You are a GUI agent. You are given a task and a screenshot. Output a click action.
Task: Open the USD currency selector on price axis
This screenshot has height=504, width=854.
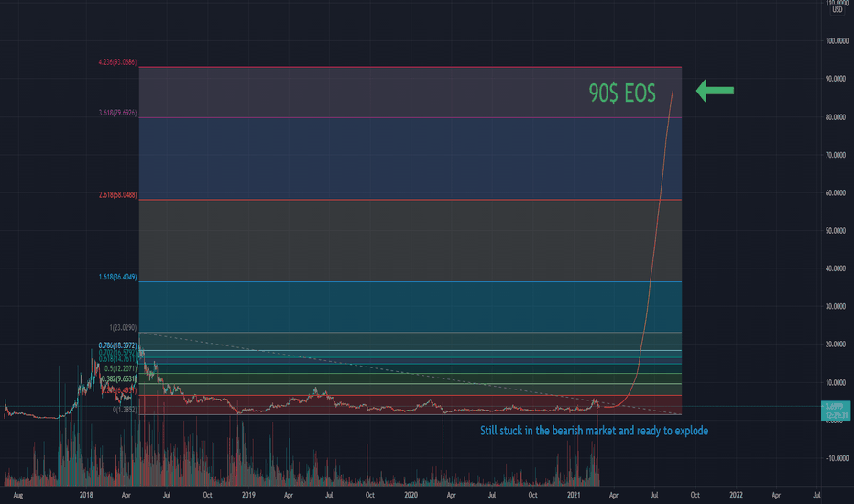[x=838, y=10]
